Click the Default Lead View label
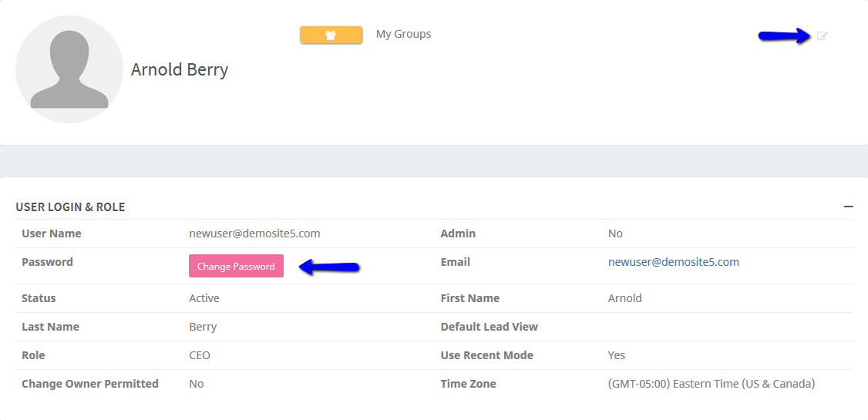868x420 pixels. [x=490, y=327]
